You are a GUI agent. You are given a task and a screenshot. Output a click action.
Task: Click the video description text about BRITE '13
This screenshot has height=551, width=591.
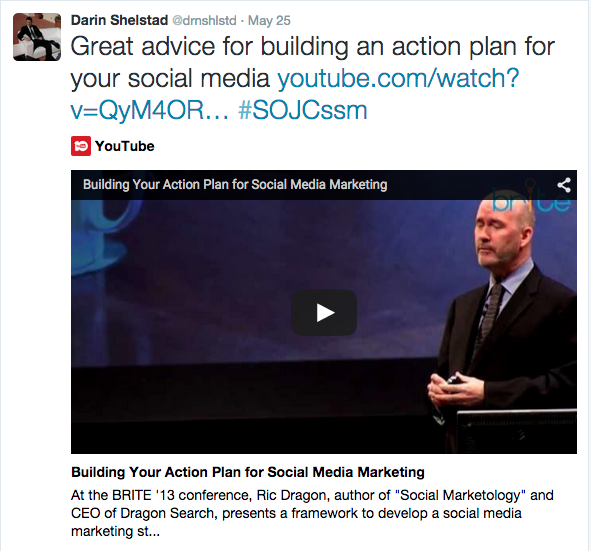click(312, 513)
